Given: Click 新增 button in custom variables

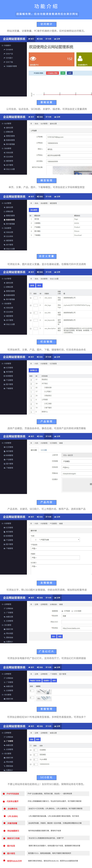Looking at the screenshot, I should pos(32,285).
